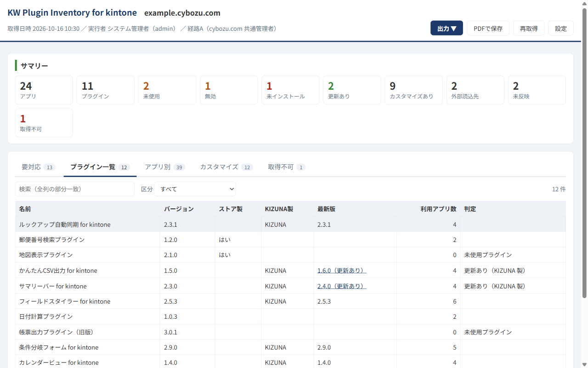Click the 未インストール summary card
Image resolution: width=588 pixels, height=368 pixels.
pyautogui.click(x=290, y=90)
